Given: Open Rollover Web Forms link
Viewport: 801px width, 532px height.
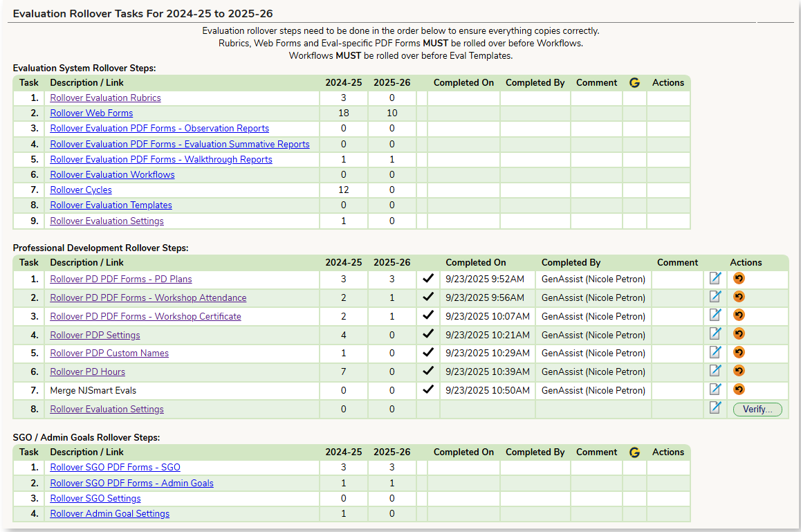Looking at the screenshot, I should click(x=91, y=113).
